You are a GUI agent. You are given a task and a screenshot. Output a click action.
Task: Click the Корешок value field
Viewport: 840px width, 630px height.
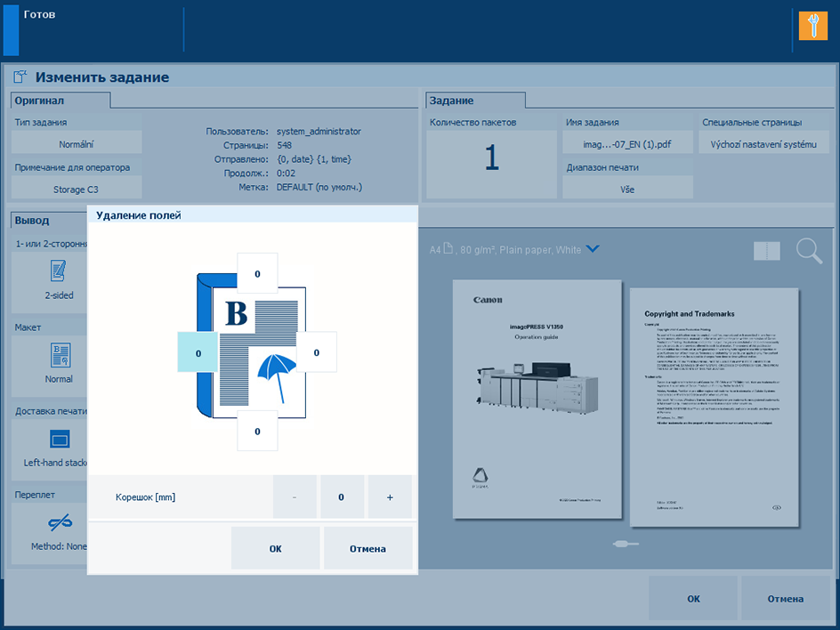342,497
